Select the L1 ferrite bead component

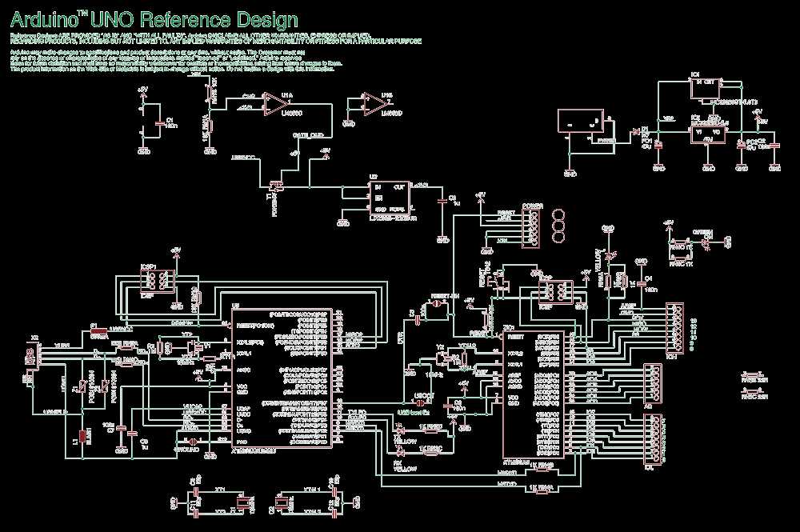(82, 438)
